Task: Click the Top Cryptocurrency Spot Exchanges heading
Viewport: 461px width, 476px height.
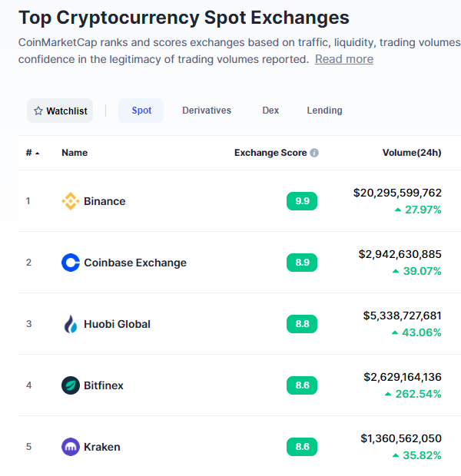Action: click(x=184, y=18)
